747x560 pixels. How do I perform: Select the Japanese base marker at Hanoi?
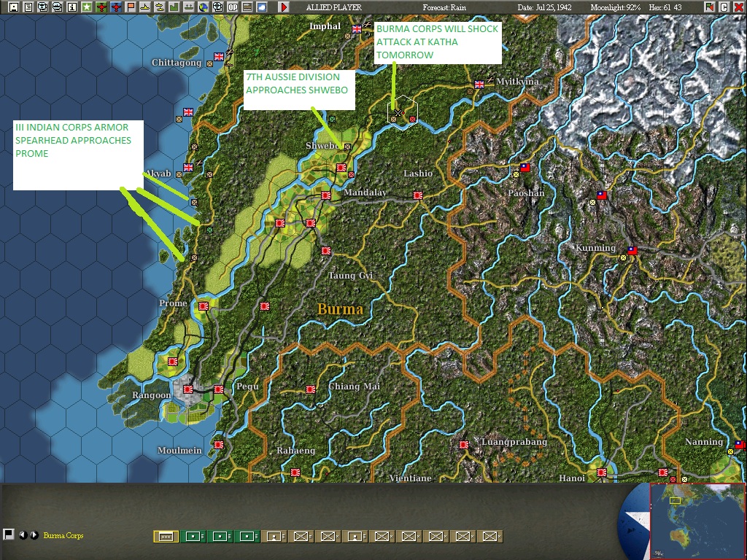602,472
